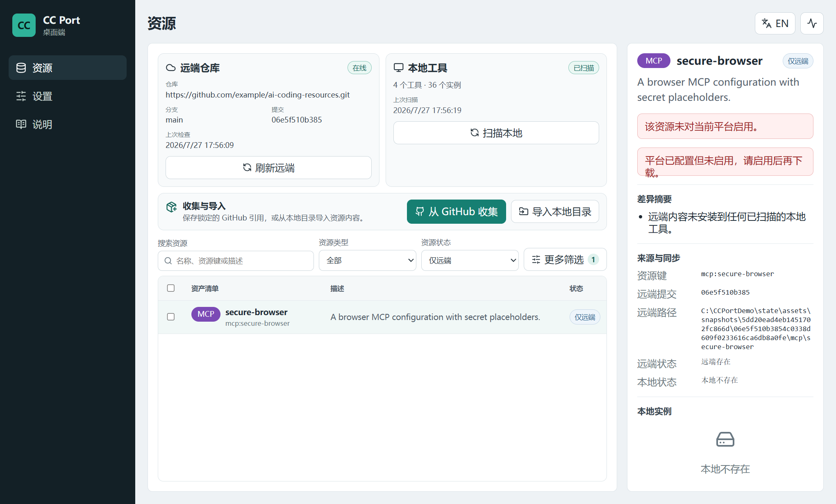Image resolution: width=836 pixels, height=504 pixels.
Task: Click the magnifier icon in search field
Action: click(168, 261)
